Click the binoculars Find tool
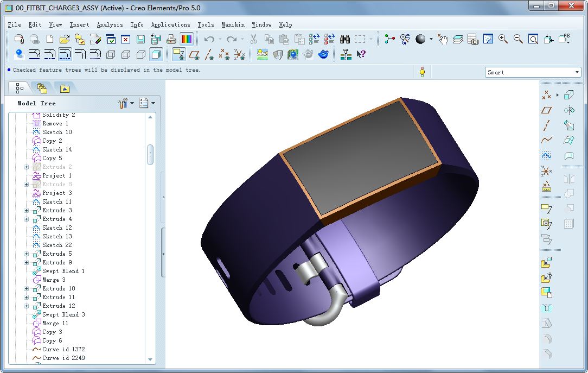The width and height of the screenshot is (588, 373). click(x=344, y=39)
